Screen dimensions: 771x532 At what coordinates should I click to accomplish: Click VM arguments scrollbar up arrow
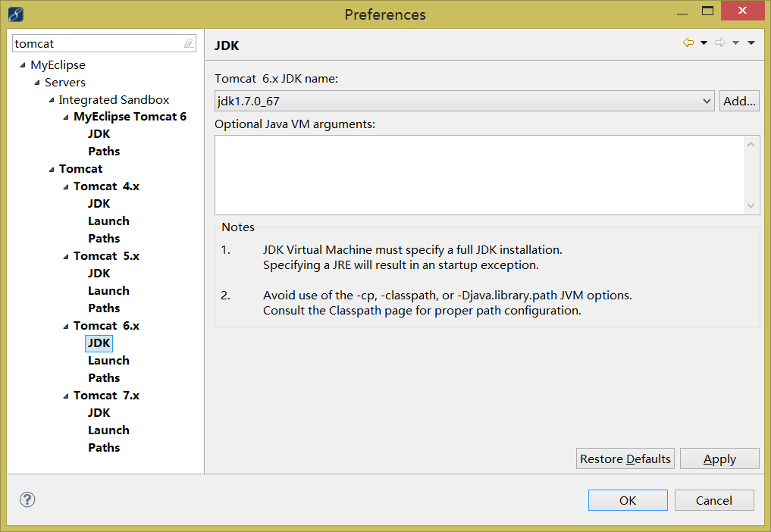click(x=751, y=145)
